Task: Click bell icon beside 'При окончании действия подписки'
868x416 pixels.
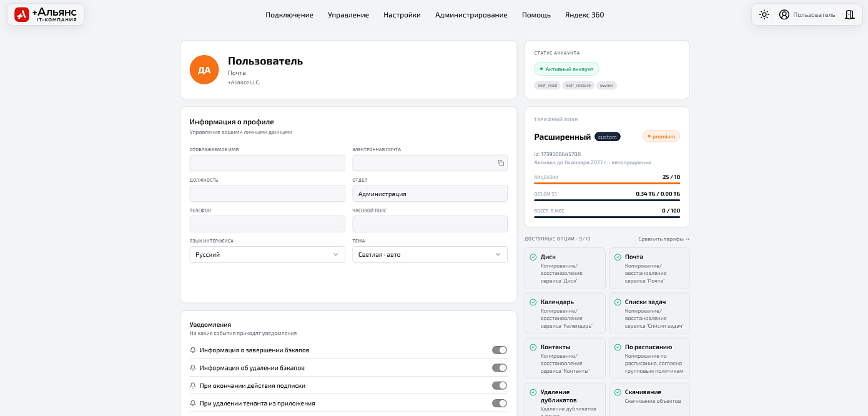Action: tap(193, 385)
